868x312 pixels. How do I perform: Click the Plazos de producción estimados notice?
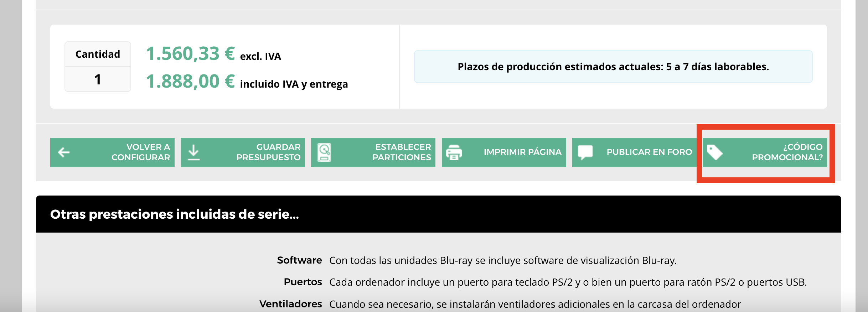[613, 67]
